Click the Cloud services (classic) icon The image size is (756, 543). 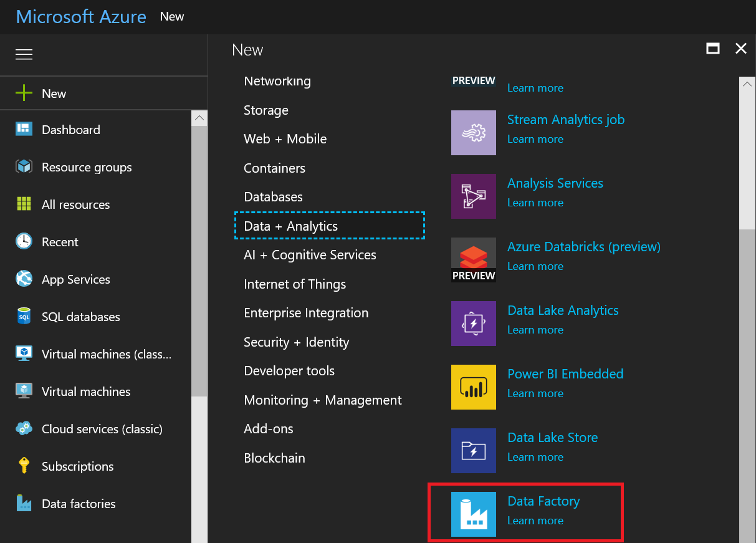(24, 429)
